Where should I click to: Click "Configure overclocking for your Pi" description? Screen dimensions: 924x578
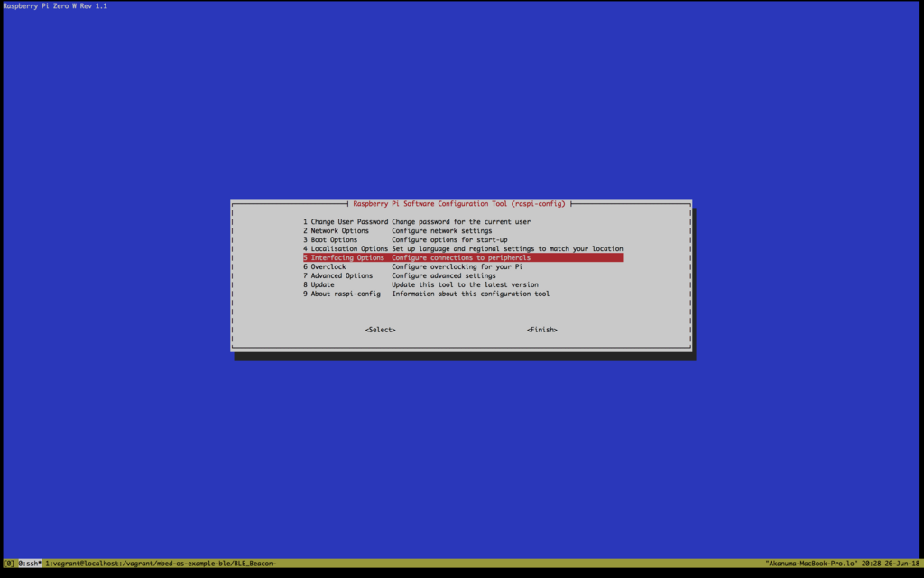coord(457,266)
